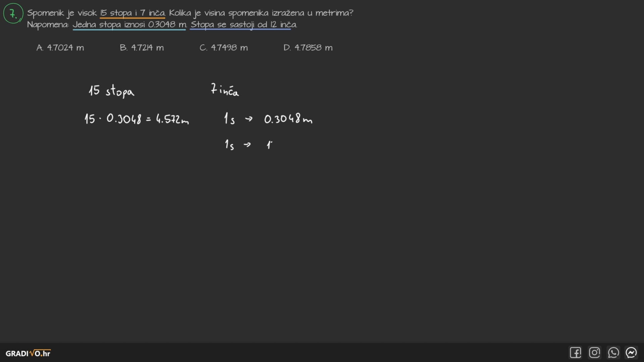Click the handwritten '0.3048 m' value
644x362 pixels.
coord(288,119)
